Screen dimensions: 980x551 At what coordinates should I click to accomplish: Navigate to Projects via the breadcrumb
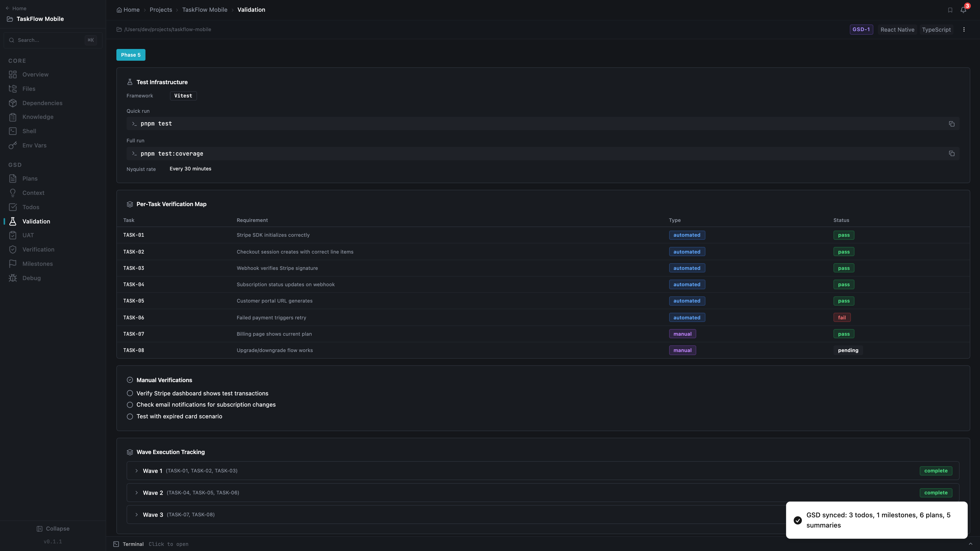click(161, 9)
